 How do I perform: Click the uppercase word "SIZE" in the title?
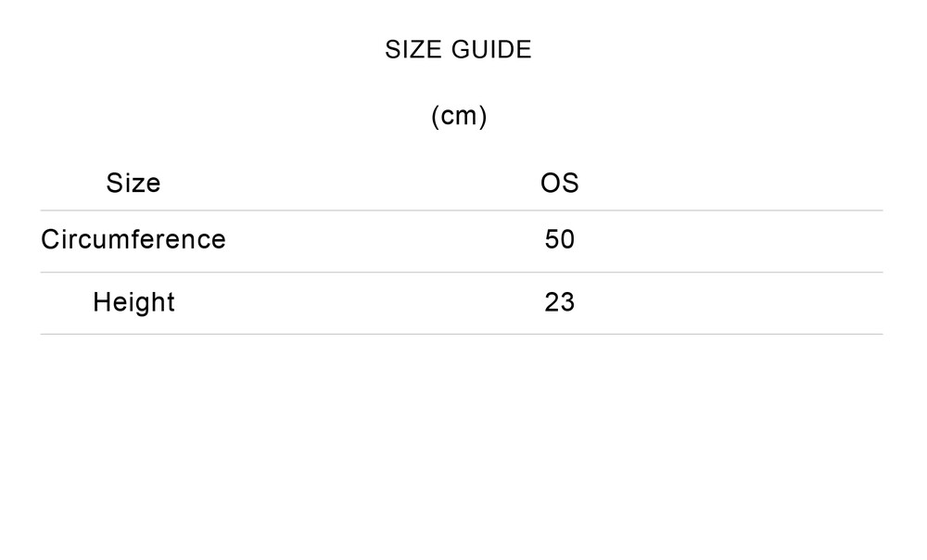[413, 50]
